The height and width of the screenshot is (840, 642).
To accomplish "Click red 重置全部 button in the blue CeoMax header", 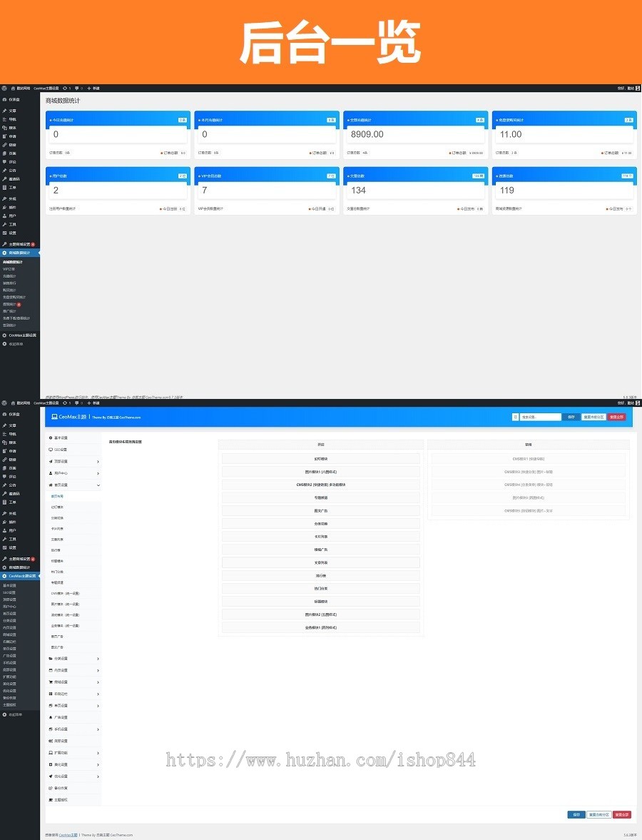I will pyautogui.click(x=617, y=417).
